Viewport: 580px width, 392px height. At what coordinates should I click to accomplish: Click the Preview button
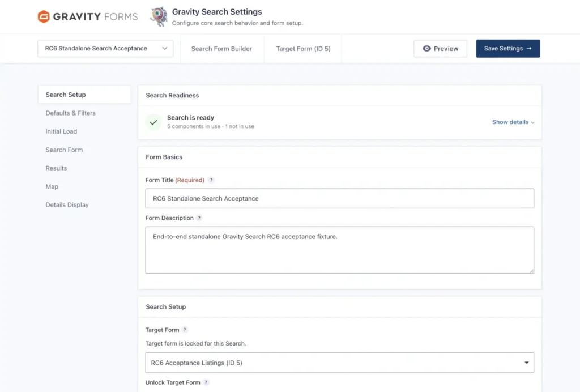tap(440, 49)
